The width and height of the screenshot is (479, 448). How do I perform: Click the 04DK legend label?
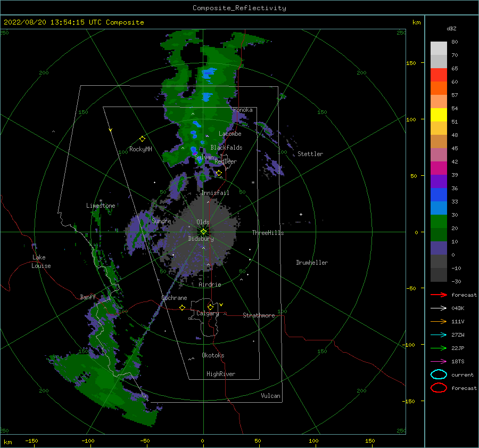[x=458, y=308]
